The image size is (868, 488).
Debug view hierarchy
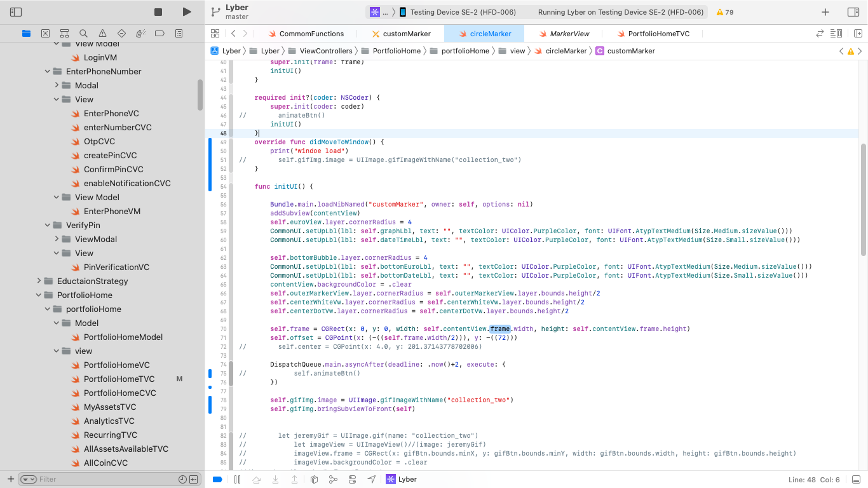coord(314,479)
